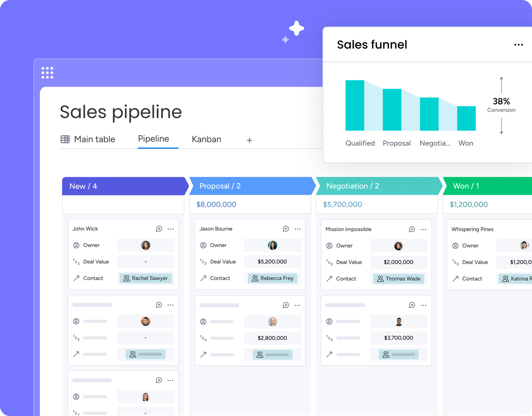The image size is (532, 416).
Task: Click the $8,000,000 Proposal column total
Action: (216, 204)
